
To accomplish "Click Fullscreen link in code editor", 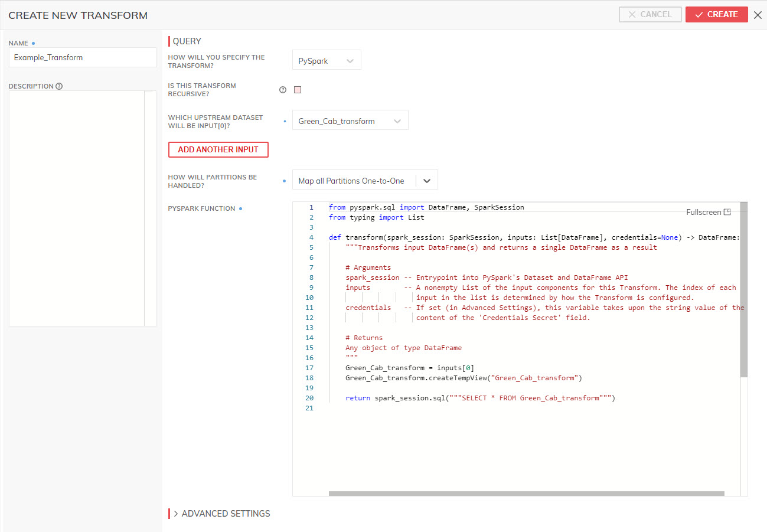I will tap(709, 212).
